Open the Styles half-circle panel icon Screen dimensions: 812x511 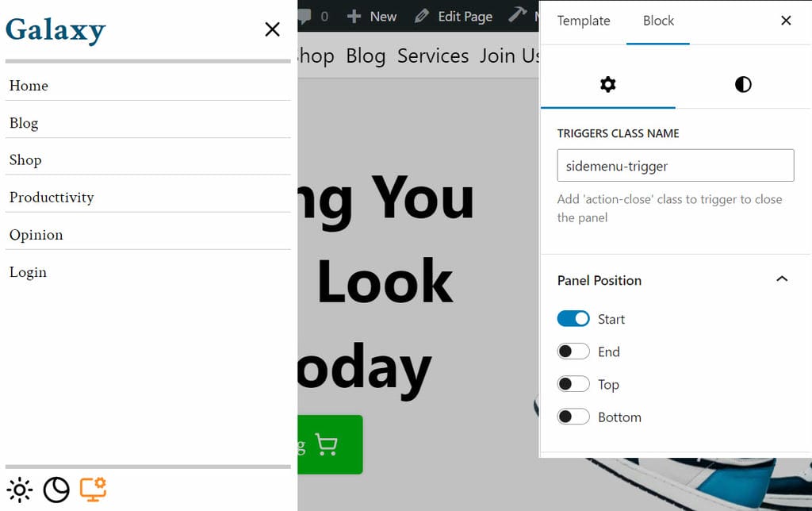click(x=742, y=85)
